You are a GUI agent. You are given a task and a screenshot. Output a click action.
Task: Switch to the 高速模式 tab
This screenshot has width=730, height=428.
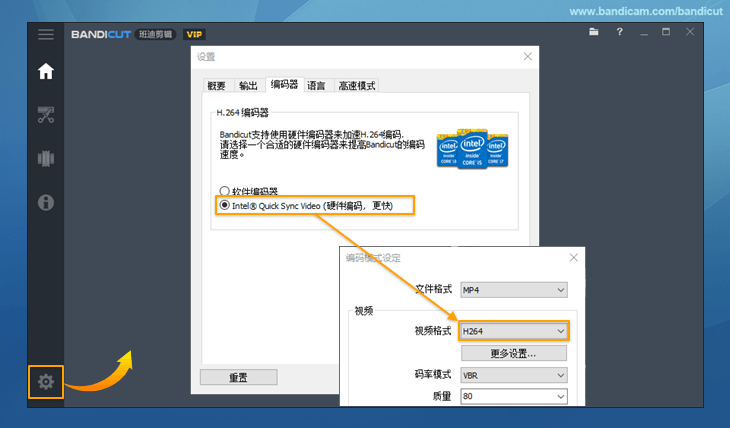pos(357,86)
